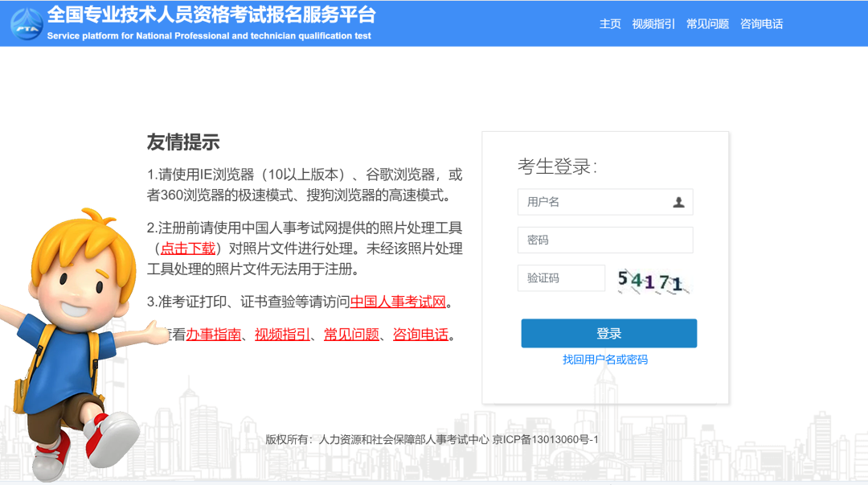The height and width of the screenshot is (485, 868).
Task: Open the 常见问题 navigation item
Action: [x=706, y=24]
